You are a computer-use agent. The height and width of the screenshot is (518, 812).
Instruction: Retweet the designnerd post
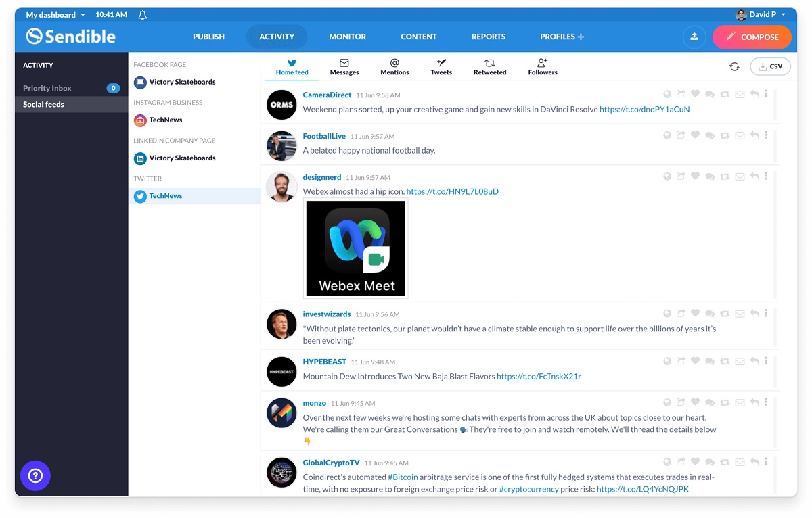725,177
